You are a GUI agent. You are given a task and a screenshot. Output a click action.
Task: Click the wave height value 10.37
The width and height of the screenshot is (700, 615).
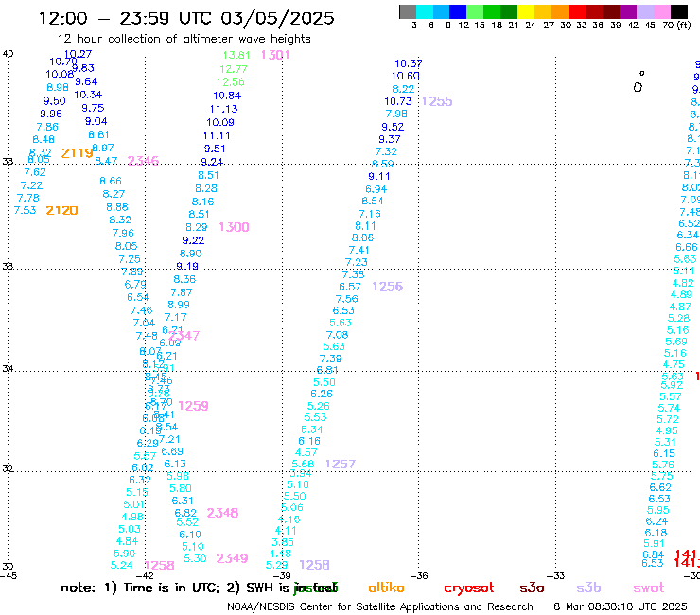point(409,64)
